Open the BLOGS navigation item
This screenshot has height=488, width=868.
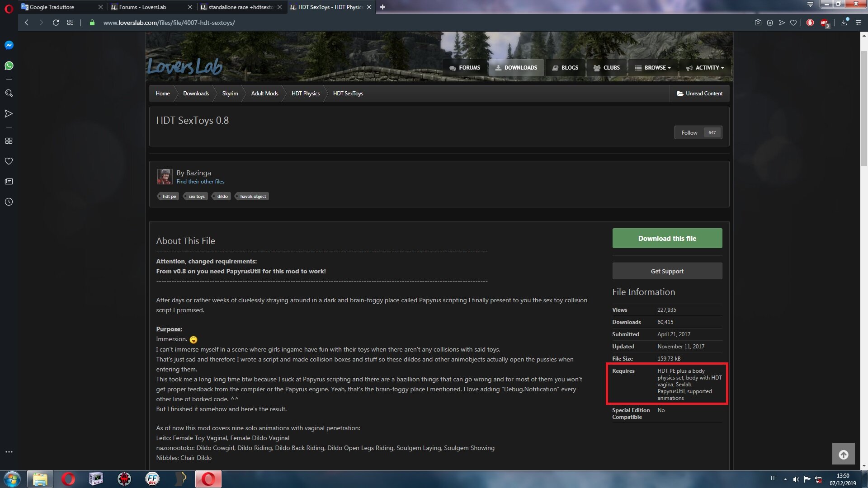(x=565, y=68)
